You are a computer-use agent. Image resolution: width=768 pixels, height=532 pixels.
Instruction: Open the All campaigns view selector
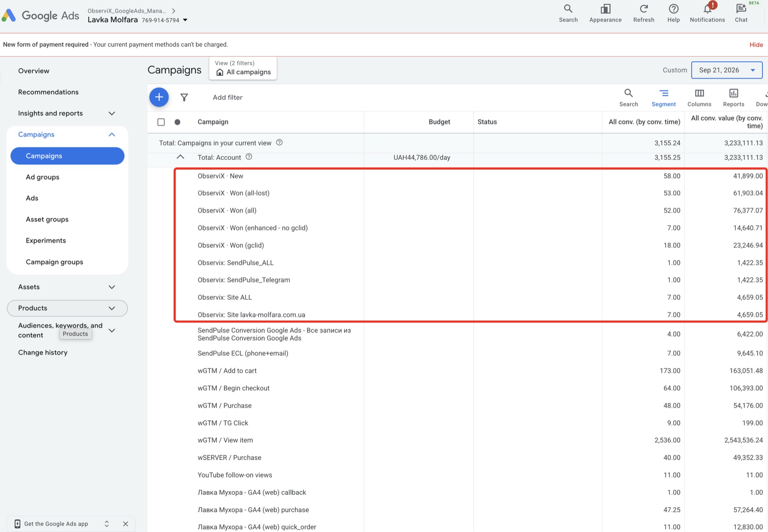[243, 68]
